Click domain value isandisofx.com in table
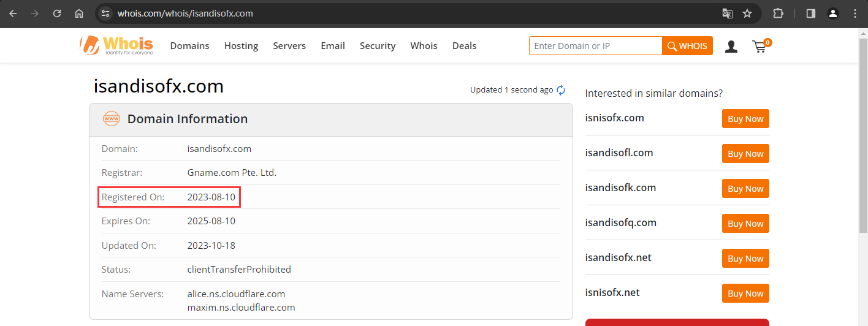 (x=219, y=149)
